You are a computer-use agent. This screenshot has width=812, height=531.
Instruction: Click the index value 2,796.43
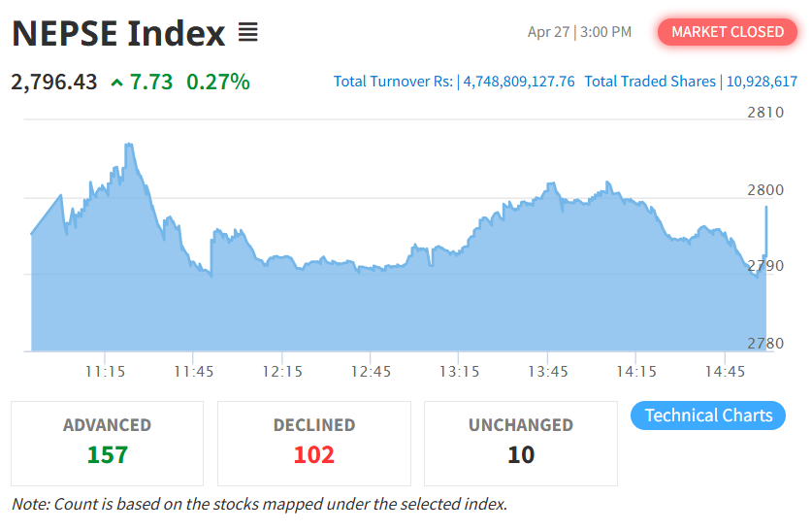(x=54, y=82)
